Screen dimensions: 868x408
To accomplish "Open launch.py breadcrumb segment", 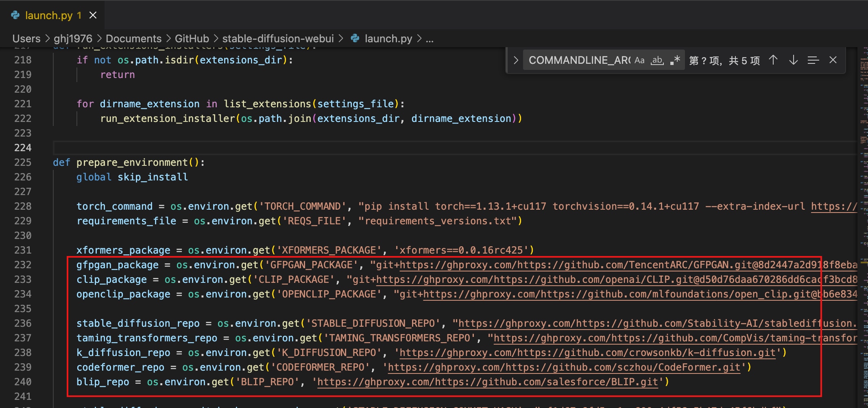I will pos(388,39).
